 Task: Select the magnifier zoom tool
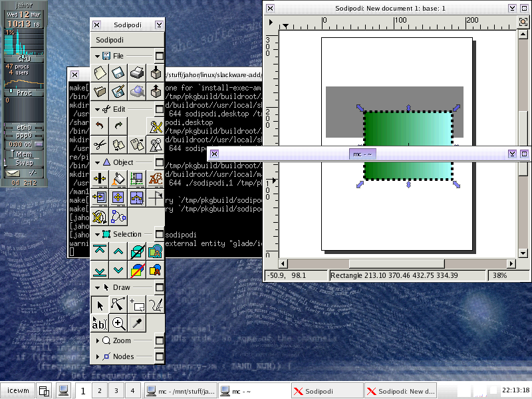tap(118, 324)
